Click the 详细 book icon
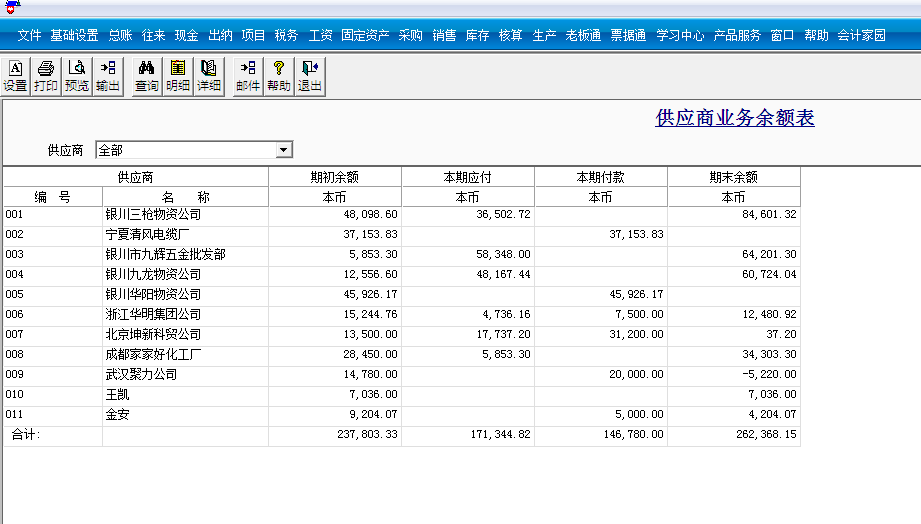The height and width of the screenshot is (524, 921). 209,76
